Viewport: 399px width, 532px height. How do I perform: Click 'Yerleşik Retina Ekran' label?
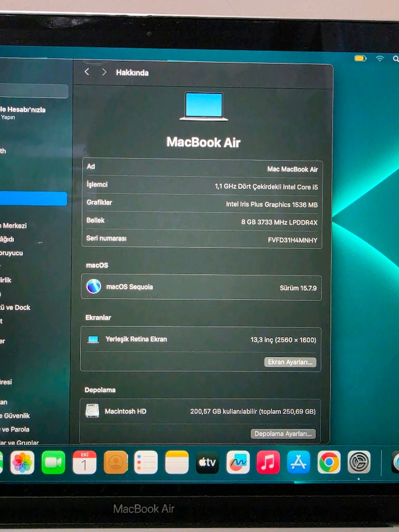(137, 339)
